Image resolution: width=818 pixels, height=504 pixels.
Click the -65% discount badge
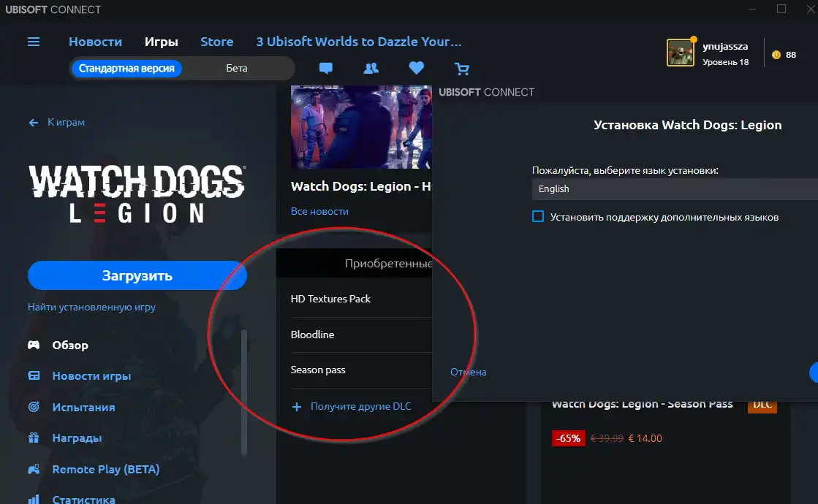click(568, 438)
